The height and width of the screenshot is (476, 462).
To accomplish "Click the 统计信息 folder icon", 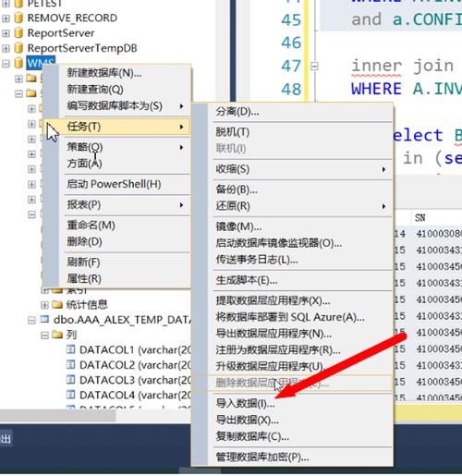I will [x=57, y=305].
